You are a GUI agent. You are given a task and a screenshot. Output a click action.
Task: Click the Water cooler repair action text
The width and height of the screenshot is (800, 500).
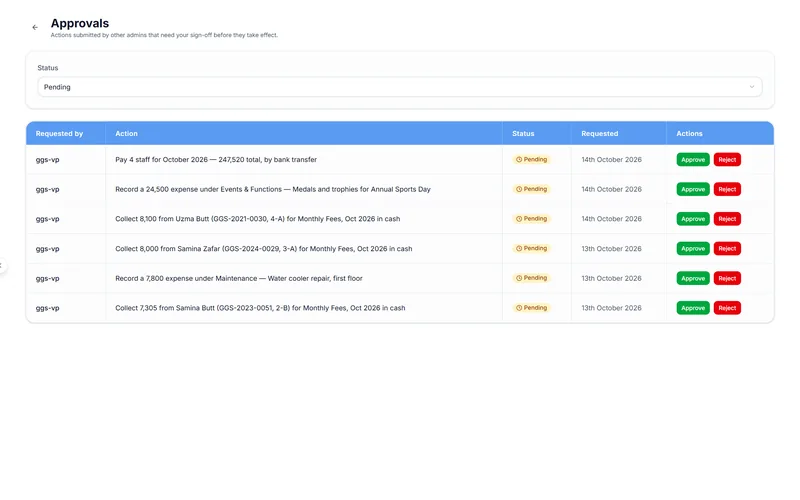[x=239, y=278]
